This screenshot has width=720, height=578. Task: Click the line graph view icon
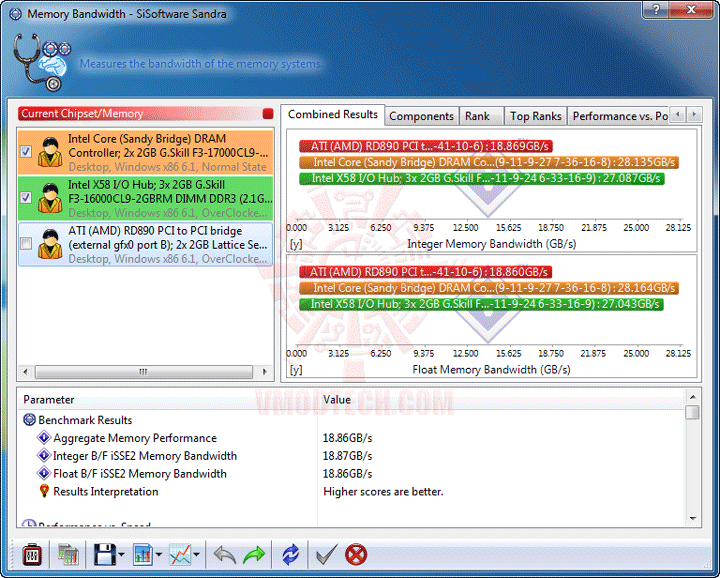click(x=180, y=555)
